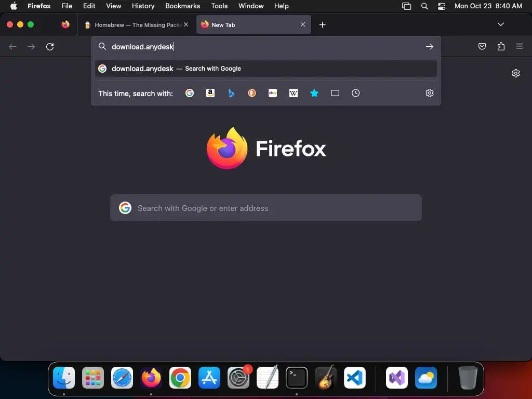Image resolution: width=532 pixels, height=399 pixels.
Task: Search this time with Wikipedia icon
Action: point(294,93)
